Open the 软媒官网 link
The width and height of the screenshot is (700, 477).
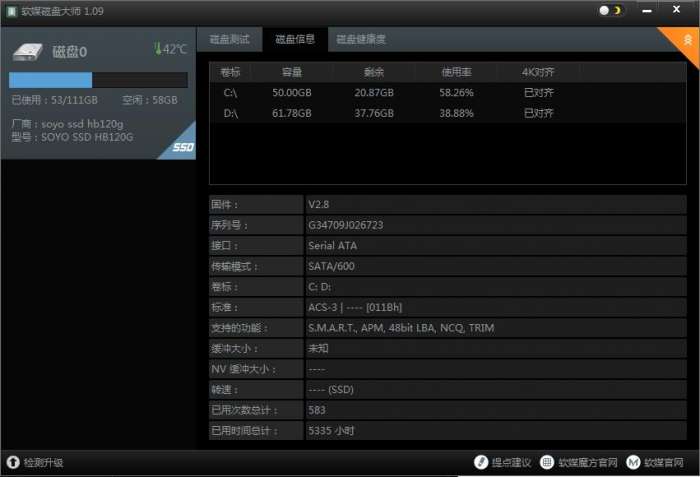click(664, 462)
